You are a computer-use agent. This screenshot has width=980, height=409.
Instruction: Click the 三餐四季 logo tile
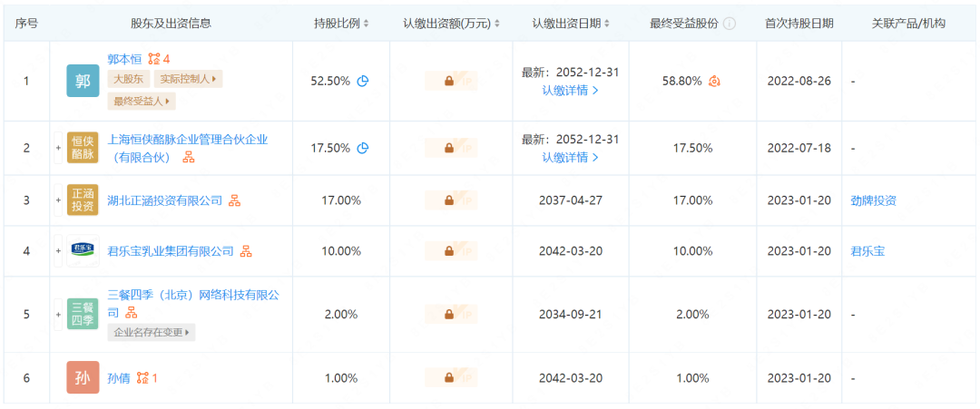click(83, 314)
